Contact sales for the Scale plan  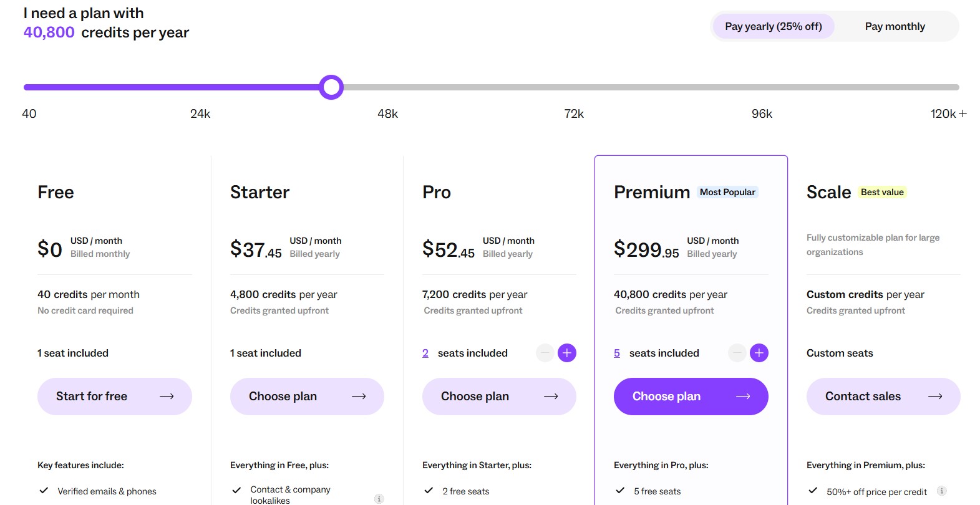point(883,396)
